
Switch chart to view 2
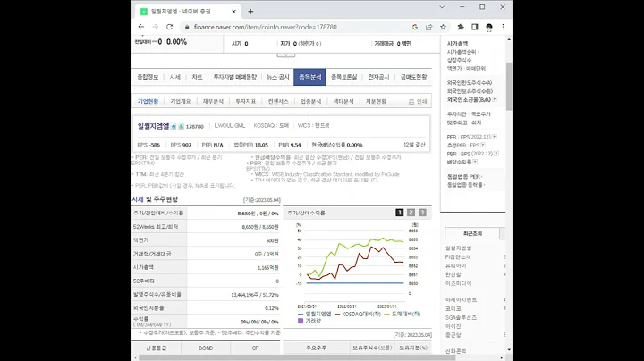point(411,212)
